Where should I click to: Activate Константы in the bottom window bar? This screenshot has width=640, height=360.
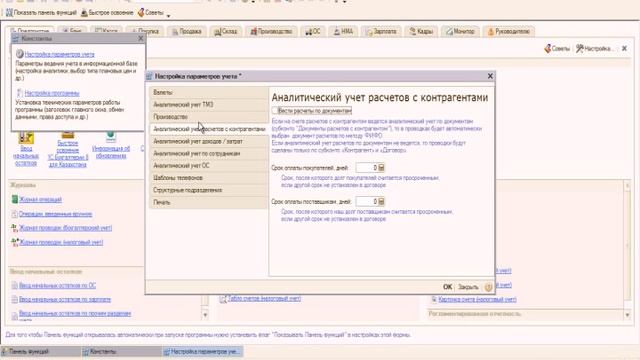tap(121, 351)
